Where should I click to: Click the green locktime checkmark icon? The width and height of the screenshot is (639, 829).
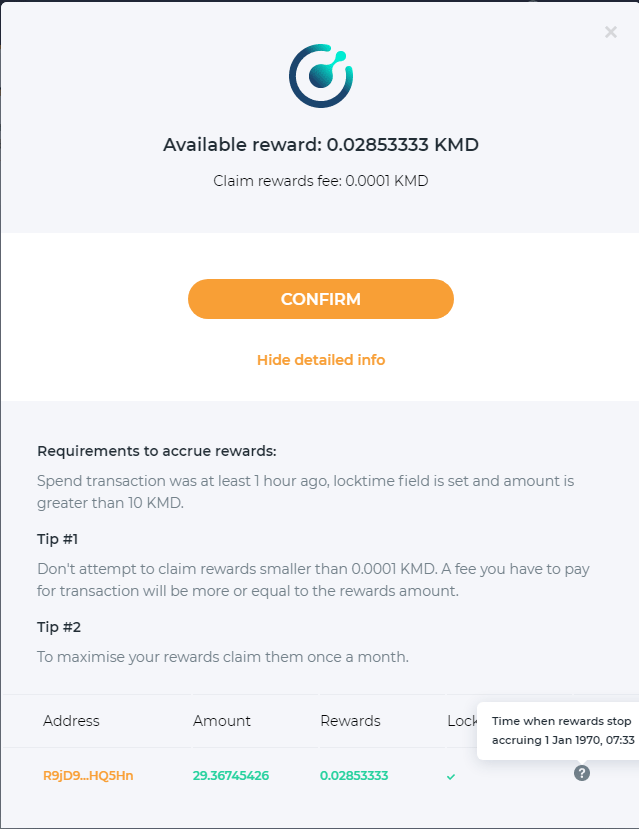coord(451,776)
